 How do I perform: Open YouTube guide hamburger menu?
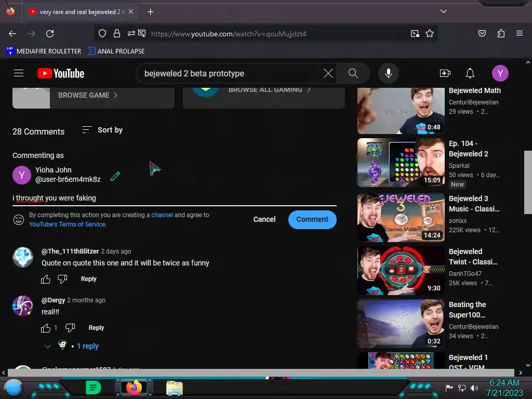19,73
